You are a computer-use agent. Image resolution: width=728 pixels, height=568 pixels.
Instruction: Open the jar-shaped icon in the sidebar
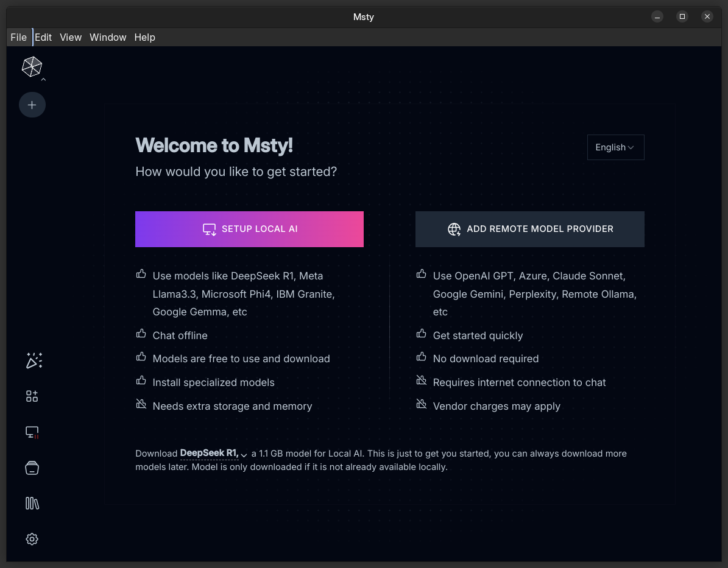[x=32, y=468]
